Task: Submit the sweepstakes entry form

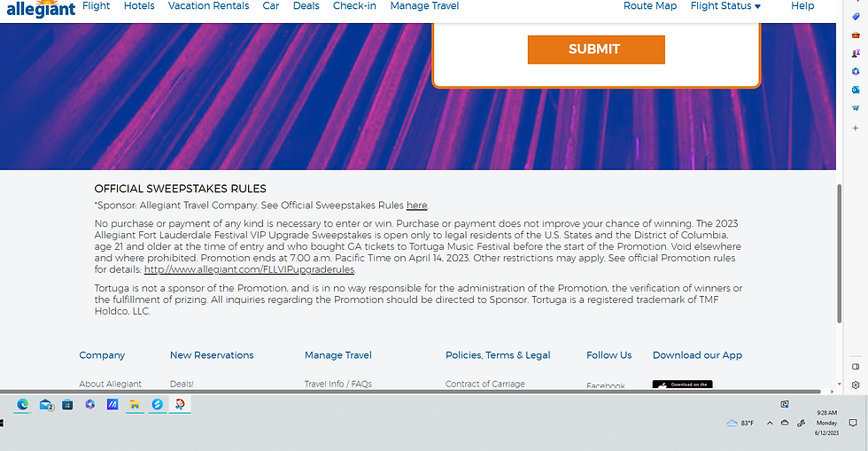Action: (596, 50)
